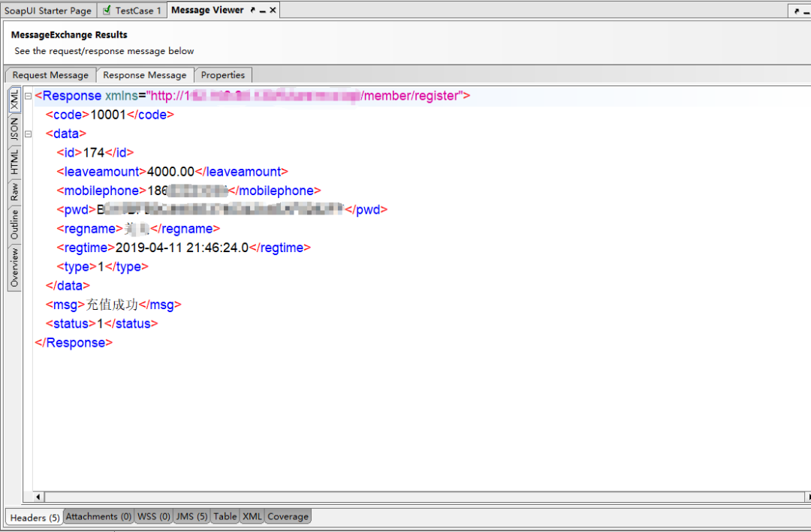The height and width of the screenshot is (532, 811).
Task: Click the closing </Response> tag
Action: tap(74, 343)
